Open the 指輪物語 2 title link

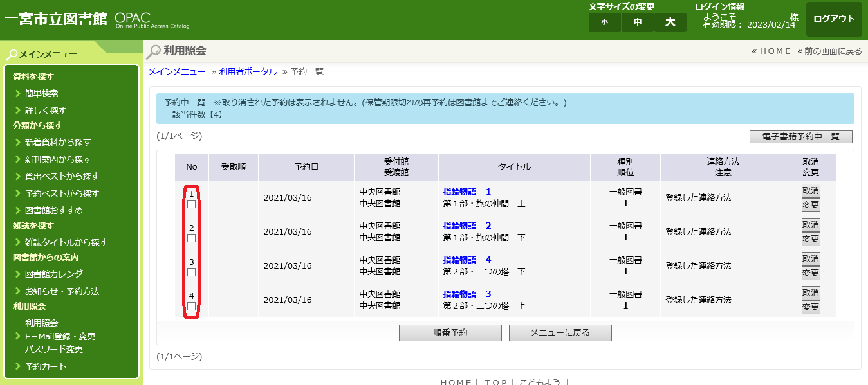(x=467, y=226)
